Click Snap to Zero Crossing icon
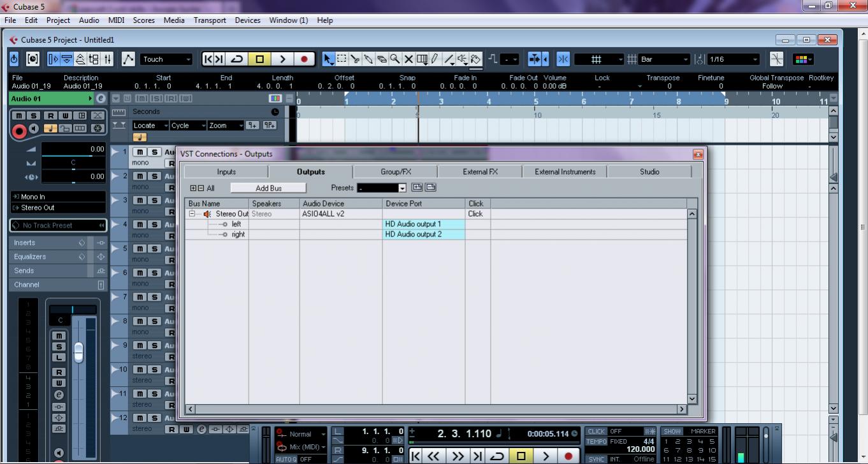 [x=776, y=59]
